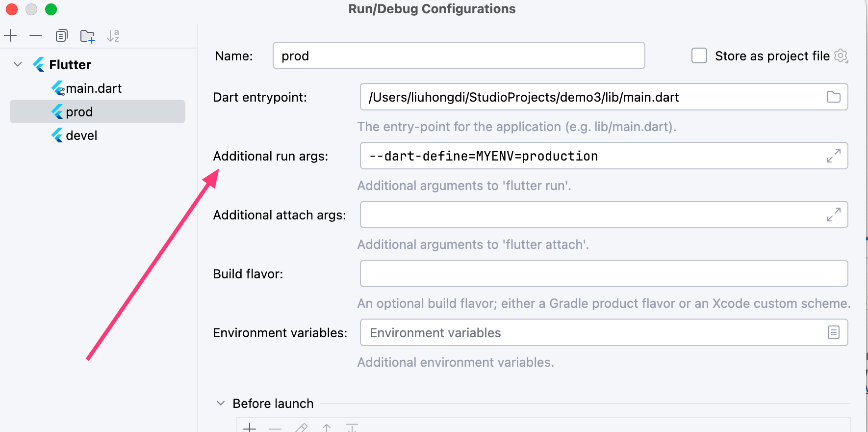Click the Name text field containing prod
Screen dimensions: 868x432
(x=458, y=56)
